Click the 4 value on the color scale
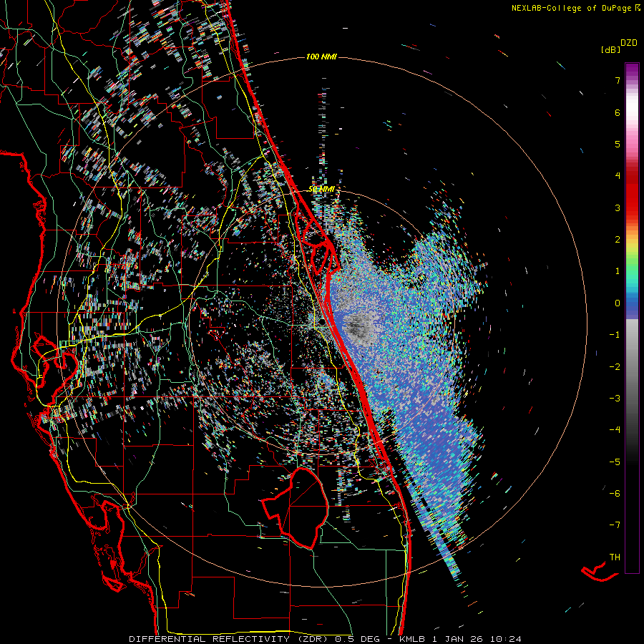Screen dimensions: 644x644 point(618,176)
